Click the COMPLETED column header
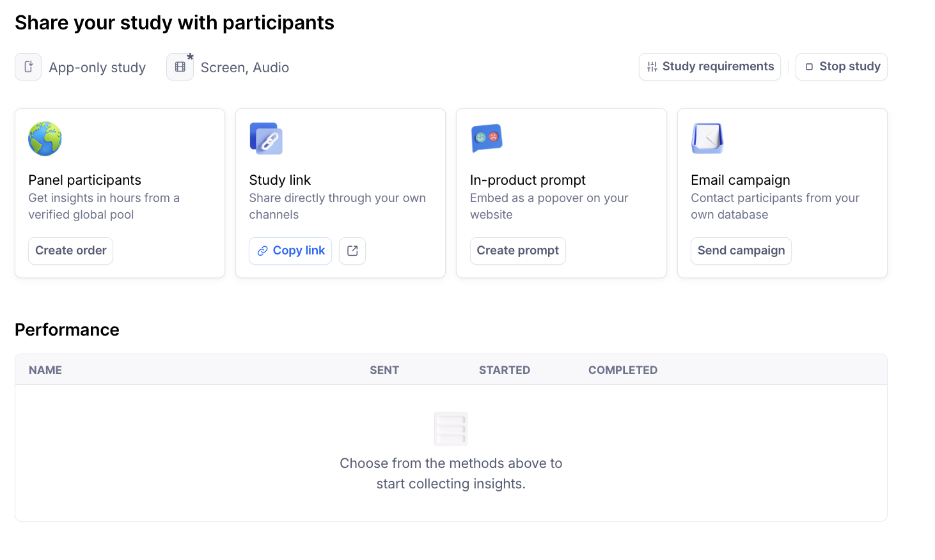This screenshot has width=935, height=560. click(x=623, y=370)
